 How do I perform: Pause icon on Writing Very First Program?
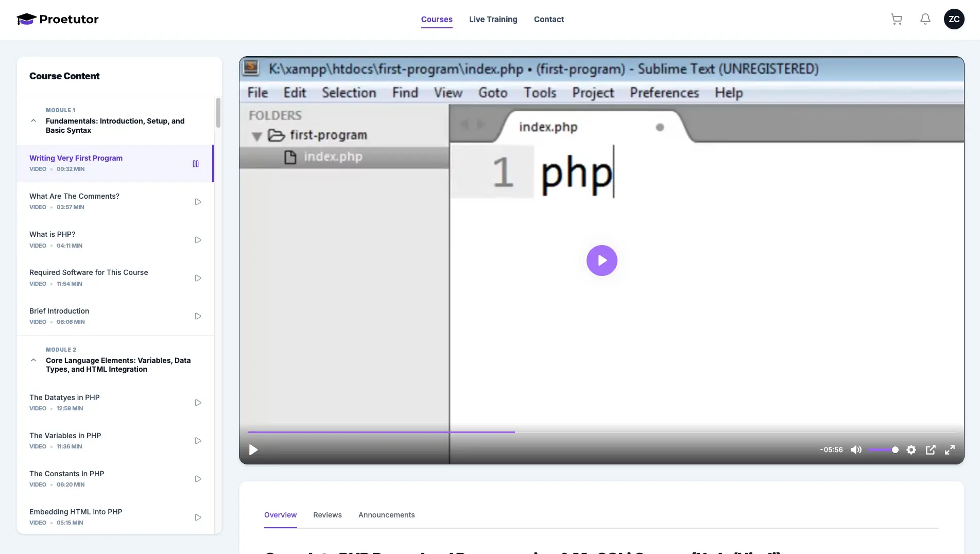[196, 164]
